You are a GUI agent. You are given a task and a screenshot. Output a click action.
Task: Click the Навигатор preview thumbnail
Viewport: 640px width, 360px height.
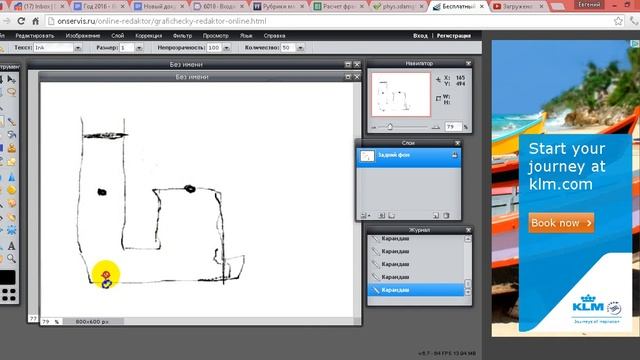401,95
